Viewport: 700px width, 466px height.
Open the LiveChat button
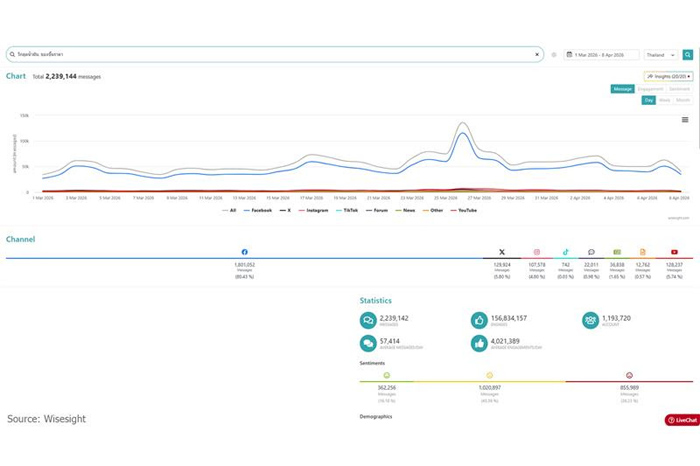tap(681, 420)
